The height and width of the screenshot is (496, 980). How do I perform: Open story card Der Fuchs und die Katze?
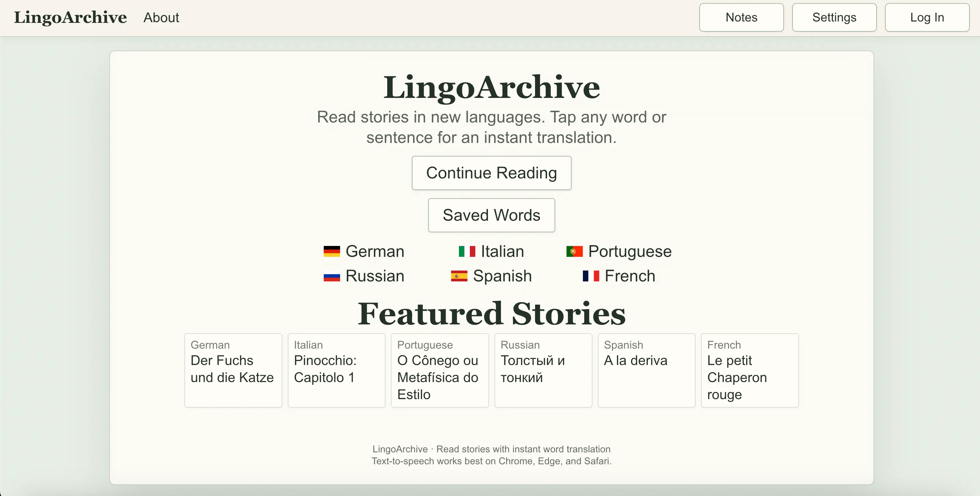[x=233, y=370]
